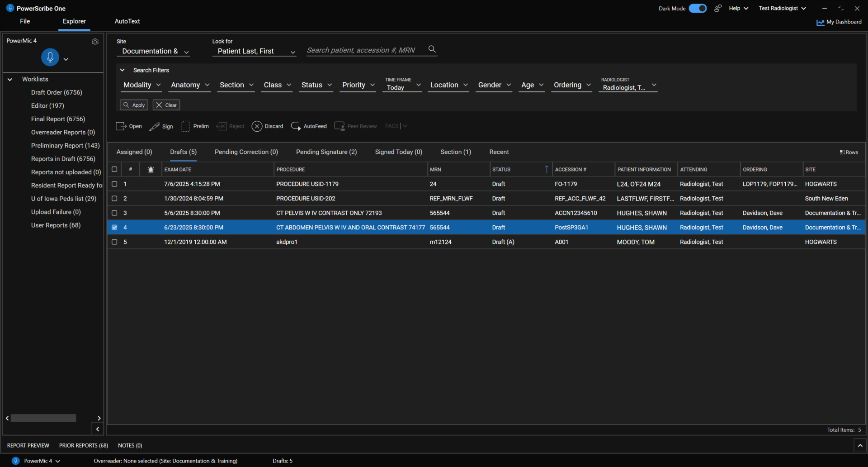
Task: Sign the selected report
Action: click(161, 126)
